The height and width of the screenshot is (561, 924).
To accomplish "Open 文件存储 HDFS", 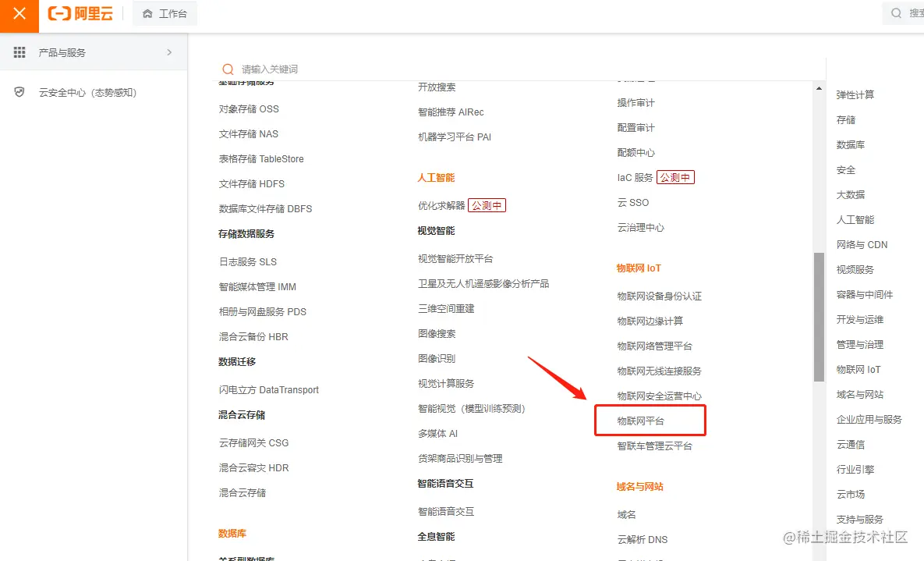I will [252, 184].
